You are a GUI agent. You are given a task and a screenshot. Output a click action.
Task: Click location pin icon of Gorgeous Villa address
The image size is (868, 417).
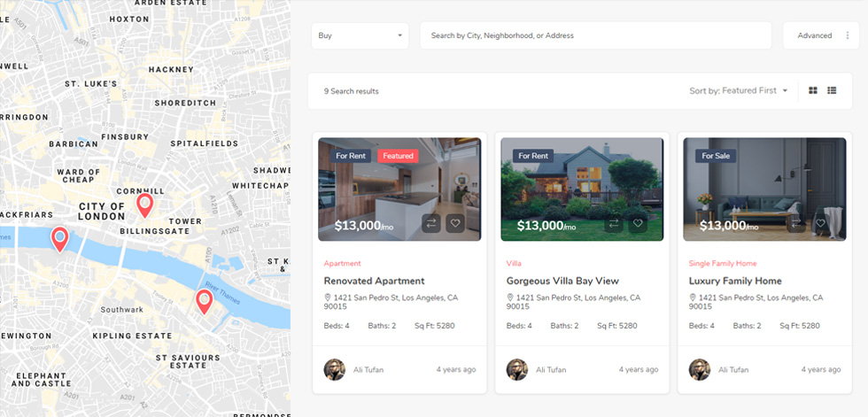(510, 297)
